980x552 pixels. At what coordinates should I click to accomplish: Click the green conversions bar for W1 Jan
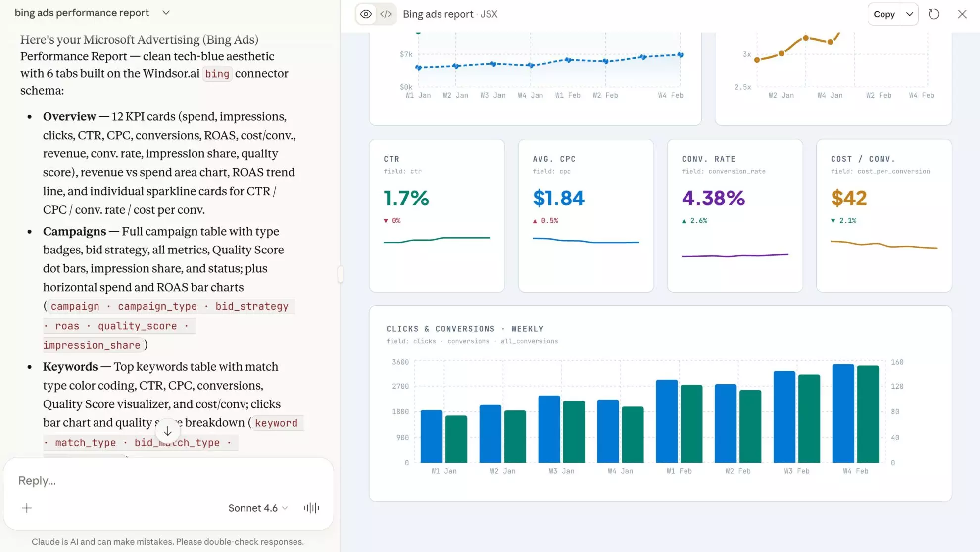456,439
